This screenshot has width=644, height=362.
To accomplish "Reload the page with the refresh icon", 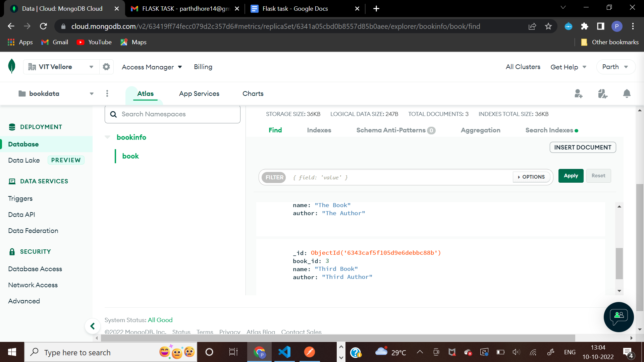I will coord(43,26).
